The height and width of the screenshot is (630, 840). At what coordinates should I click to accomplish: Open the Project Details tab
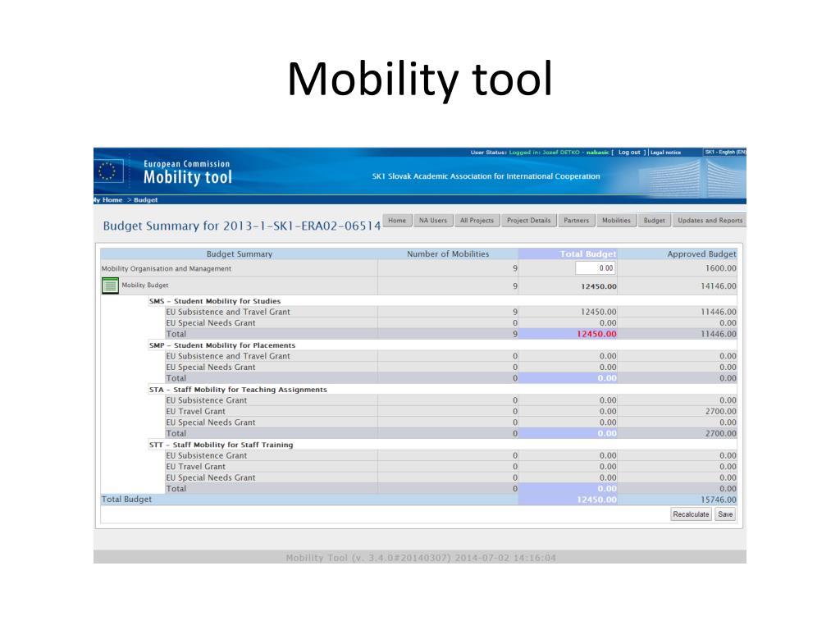tap(529, 220)
